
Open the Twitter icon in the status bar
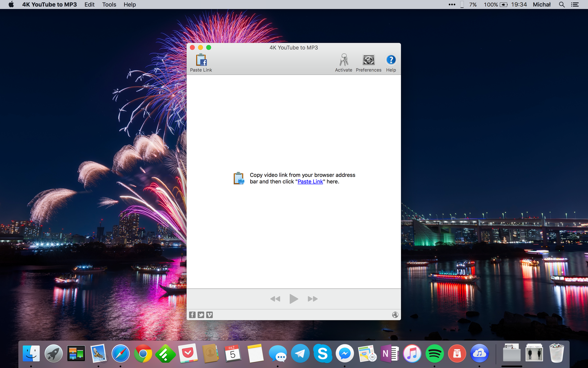pyautogui.click(x=201, y=315)
